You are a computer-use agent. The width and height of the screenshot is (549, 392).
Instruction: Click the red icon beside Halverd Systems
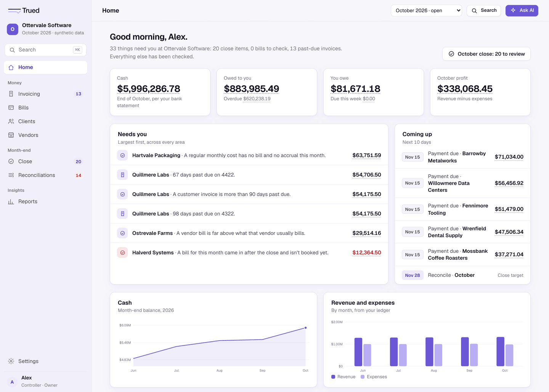pos(122,252)
